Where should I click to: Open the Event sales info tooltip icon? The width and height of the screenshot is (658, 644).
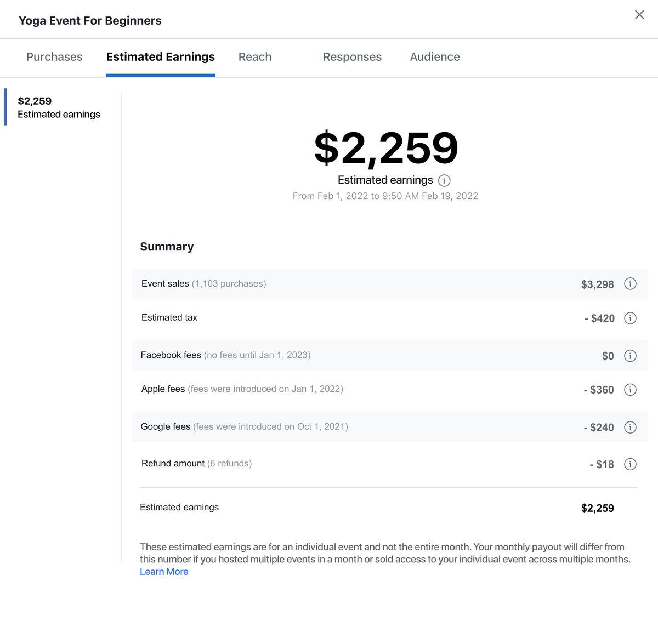click(630, 284)
